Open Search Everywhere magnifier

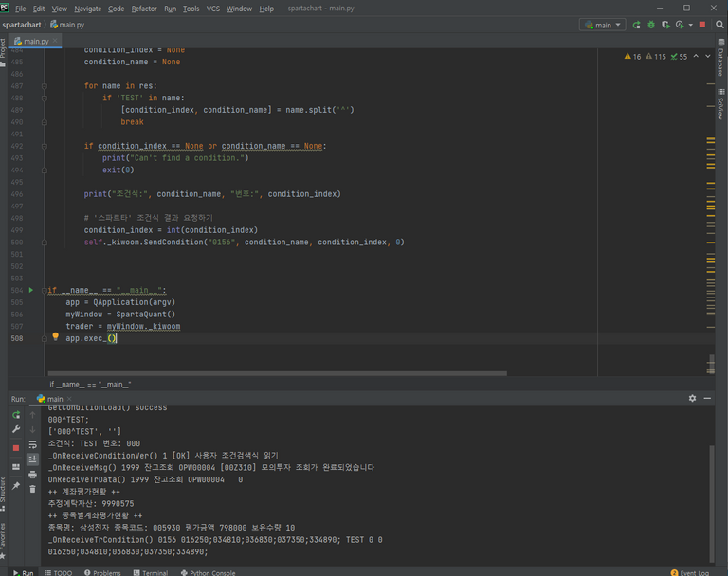(719, 25)
